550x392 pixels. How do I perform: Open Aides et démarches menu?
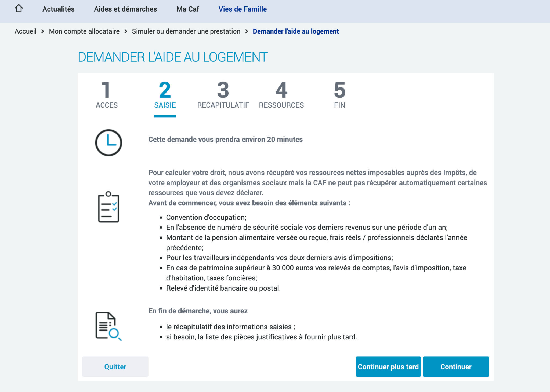coord(125,9)
